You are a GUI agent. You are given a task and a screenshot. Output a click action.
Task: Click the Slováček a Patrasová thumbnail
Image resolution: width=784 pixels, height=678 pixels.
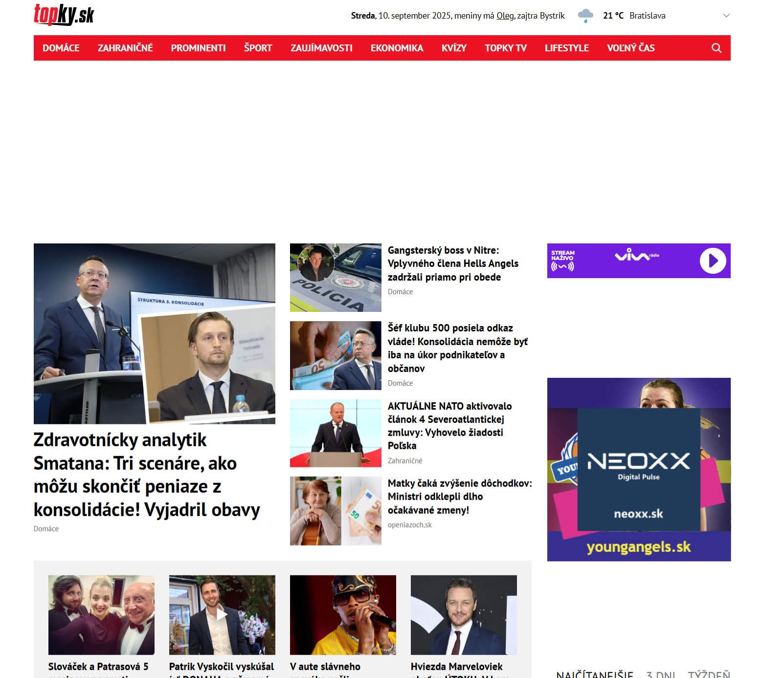[x=101, y=614]
